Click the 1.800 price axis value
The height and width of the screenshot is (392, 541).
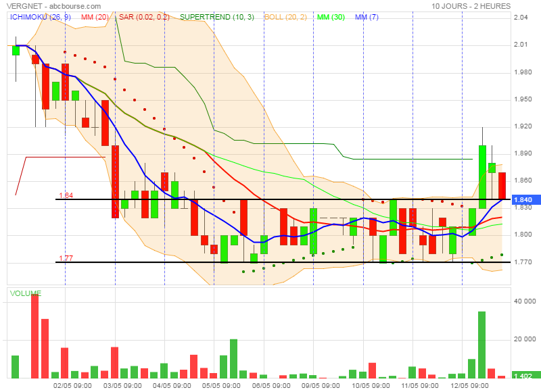pos(523,235)
